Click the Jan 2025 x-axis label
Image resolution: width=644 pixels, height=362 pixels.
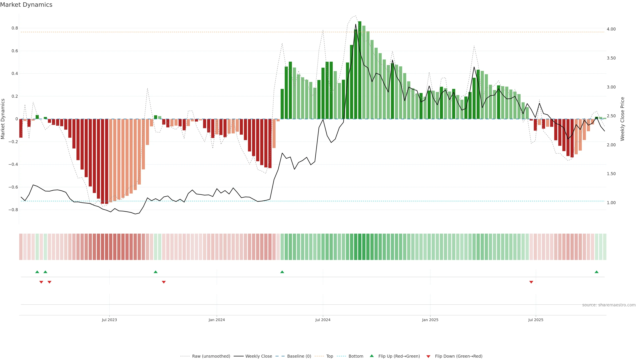[x=430, y=320]
